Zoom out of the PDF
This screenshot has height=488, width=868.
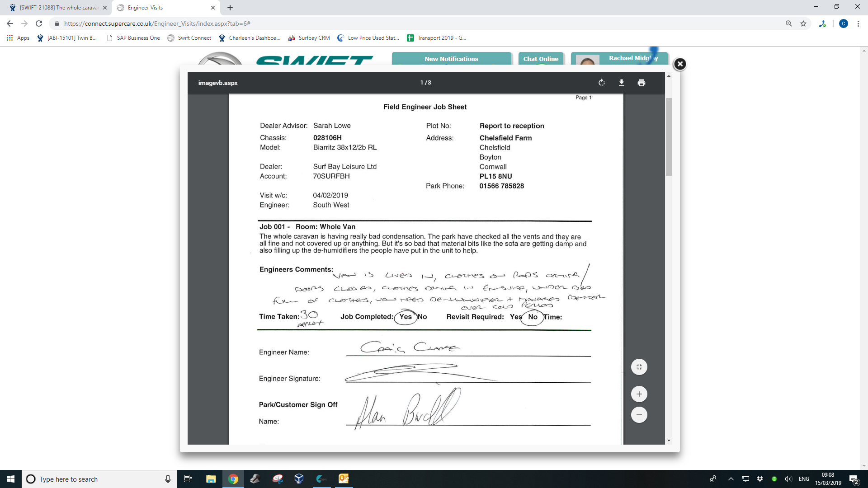639,415
